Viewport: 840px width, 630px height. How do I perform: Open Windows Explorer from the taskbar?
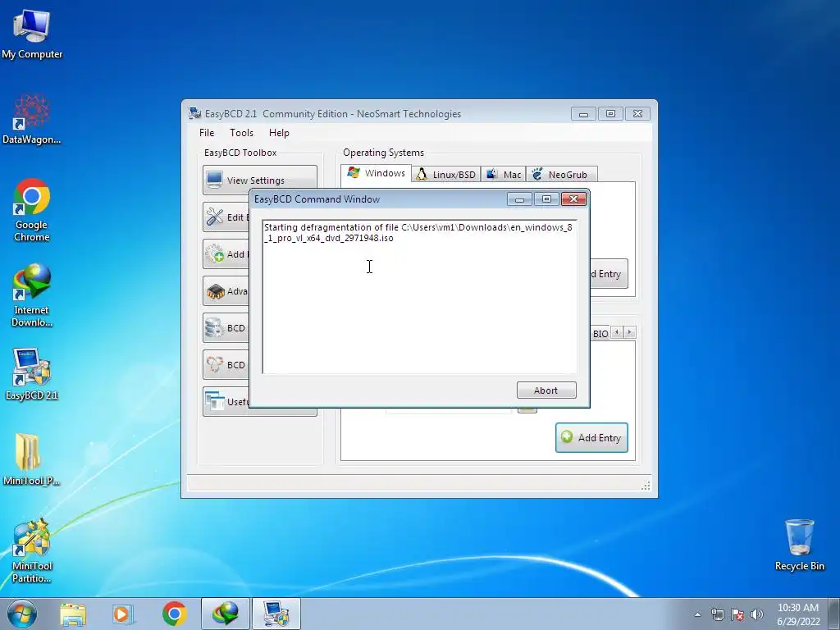pos(73,614)
